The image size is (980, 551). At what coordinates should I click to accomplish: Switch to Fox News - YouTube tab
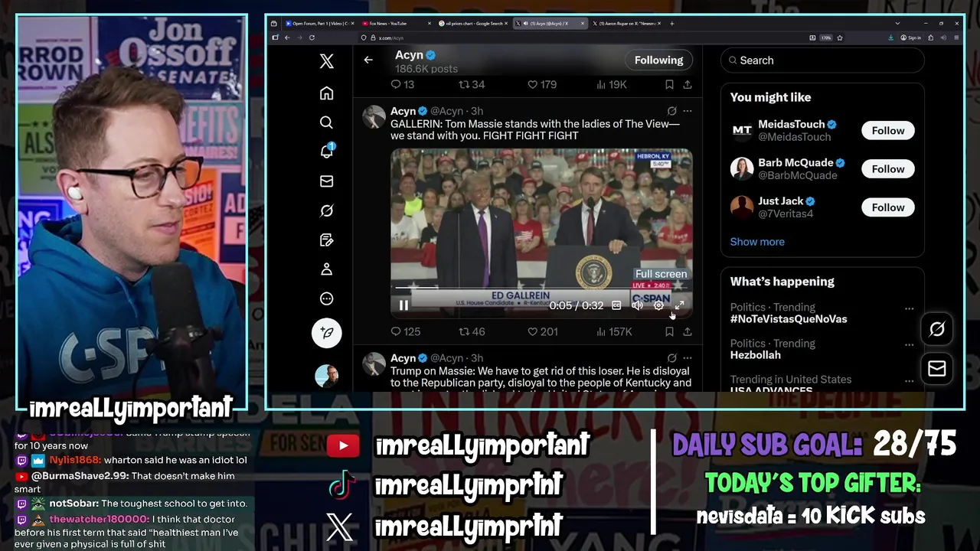395,24
